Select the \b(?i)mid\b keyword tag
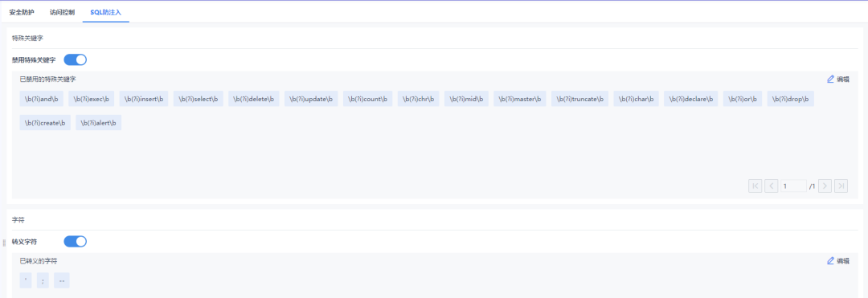Screen dimensions: 868x298 point(466,99)
